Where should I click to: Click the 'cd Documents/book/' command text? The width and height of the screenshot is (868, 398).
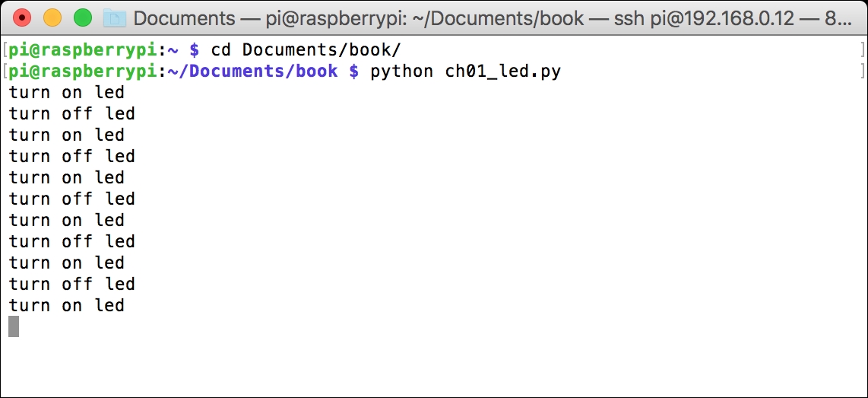pos(306,50)
